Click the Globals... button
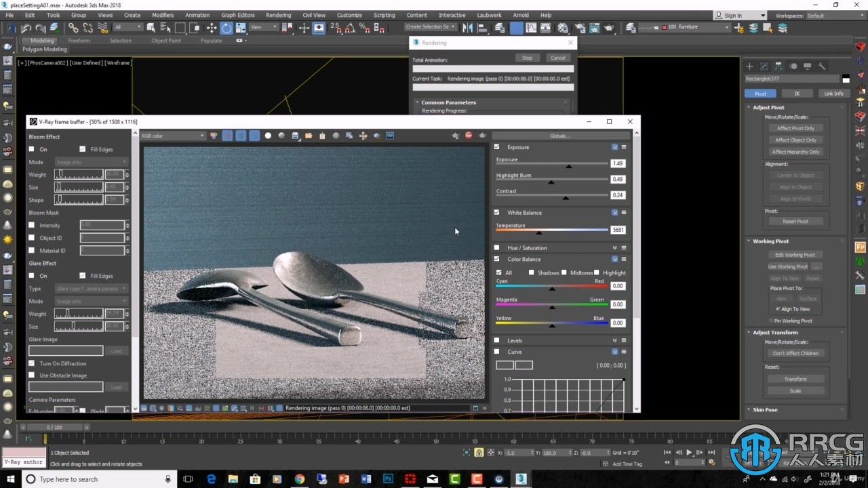 pyautogui.click(x=559, y=136)
